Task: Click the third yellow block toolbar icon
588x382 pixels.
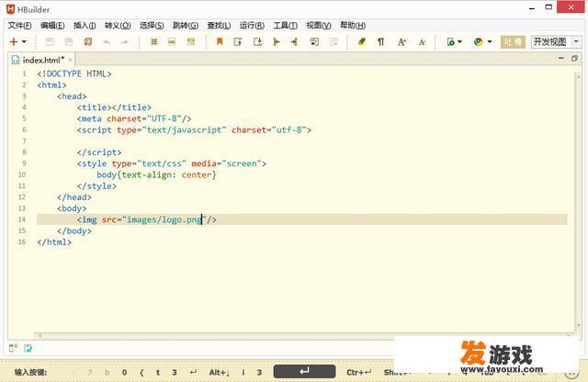Action: coord(191,41)
